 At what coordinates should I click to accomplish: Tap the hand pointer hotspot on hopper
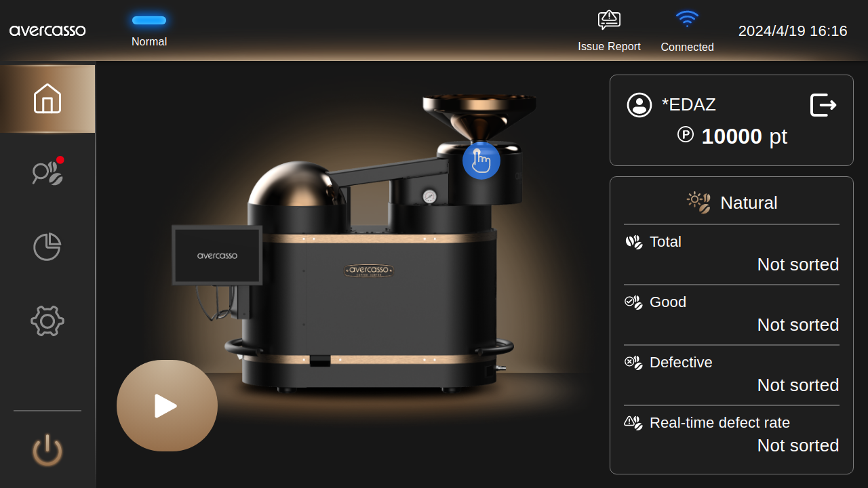click(x=481, y=161)
